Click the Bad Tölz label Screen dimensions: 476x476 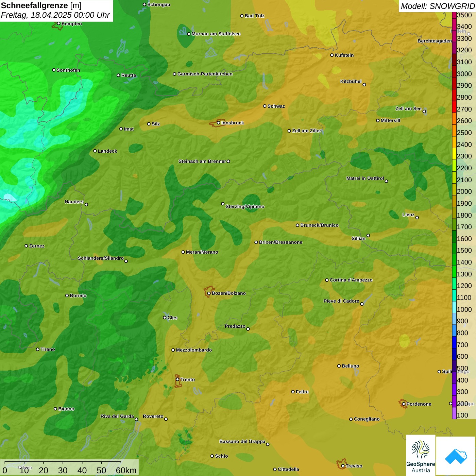tap(254, 16)
